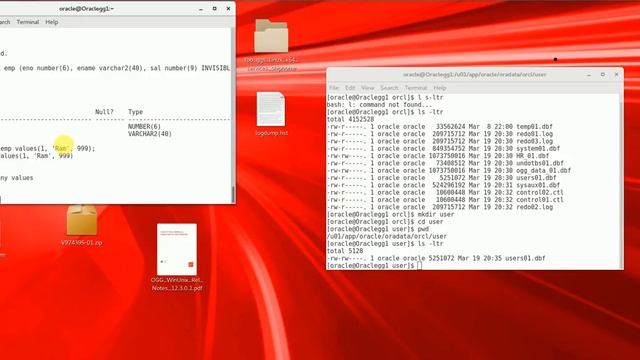
Task: Open File menu in right terminal window
Action: tap(333, 88)
